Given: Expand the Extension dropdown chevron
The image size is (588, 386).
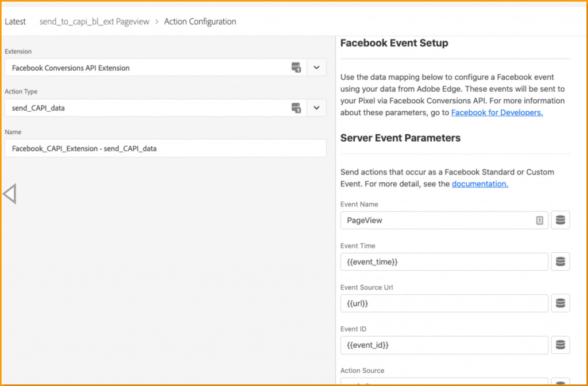Looking at the screenshot, I should (316, 67).
